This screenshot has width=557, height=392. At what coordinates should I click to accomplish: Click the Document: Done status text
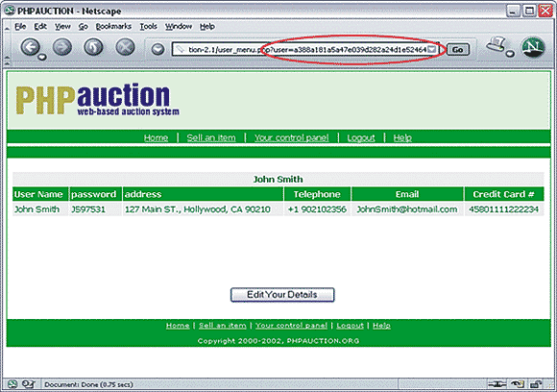88,384
